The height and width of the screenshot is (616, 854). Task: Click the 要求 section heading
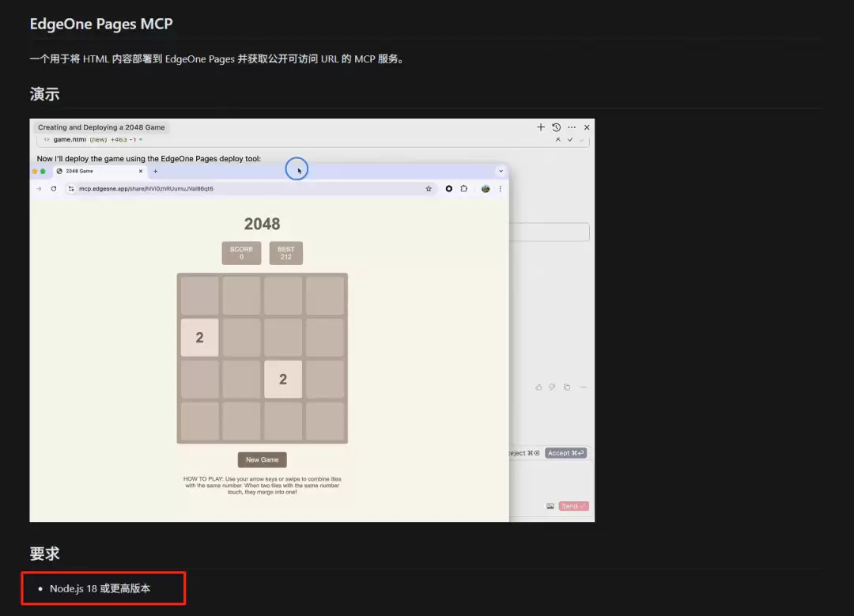44,554
